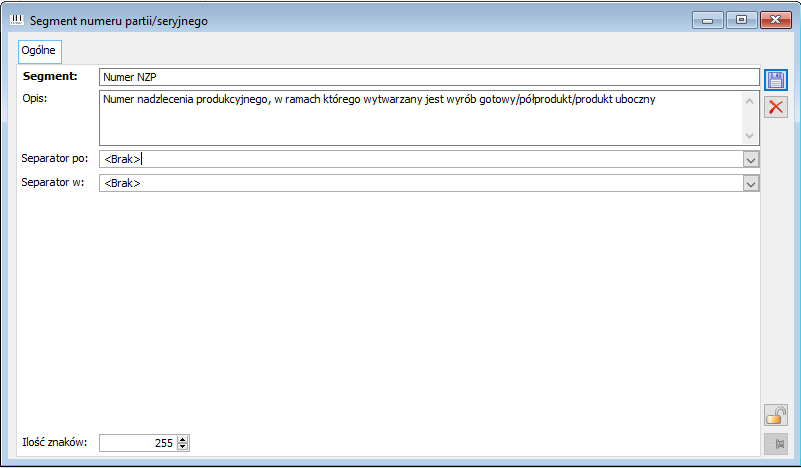Image resolution: width=801 pixels, height=468 pixels.
Task: Toggle the padlock lock icon
Action: pos(775,415)
